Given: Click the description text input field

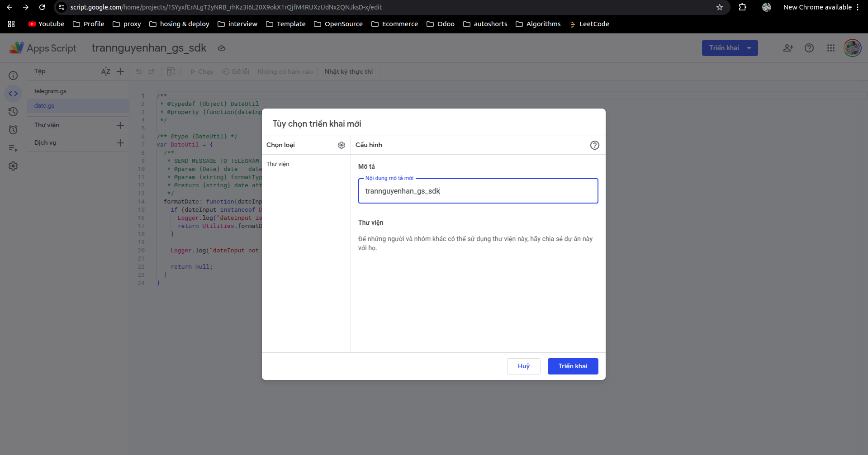Looking at the screenshot, I should 478,191.
